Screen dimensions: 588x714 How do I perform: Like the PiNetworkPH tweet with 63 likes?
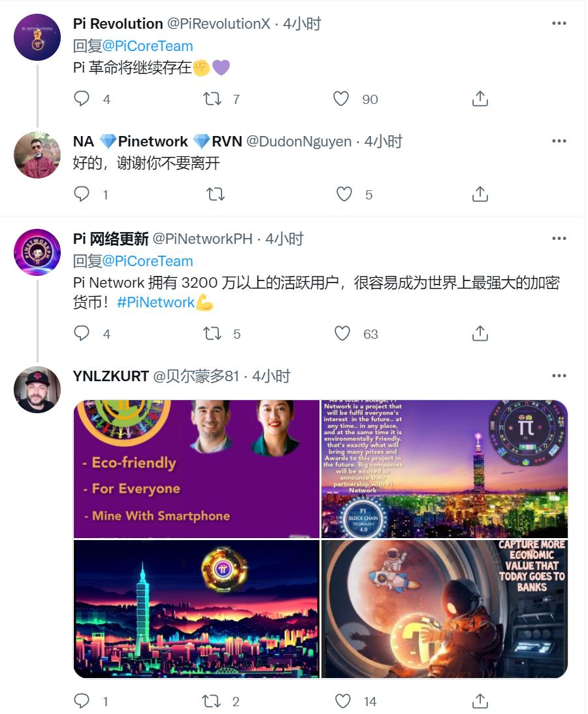(342, 333)
